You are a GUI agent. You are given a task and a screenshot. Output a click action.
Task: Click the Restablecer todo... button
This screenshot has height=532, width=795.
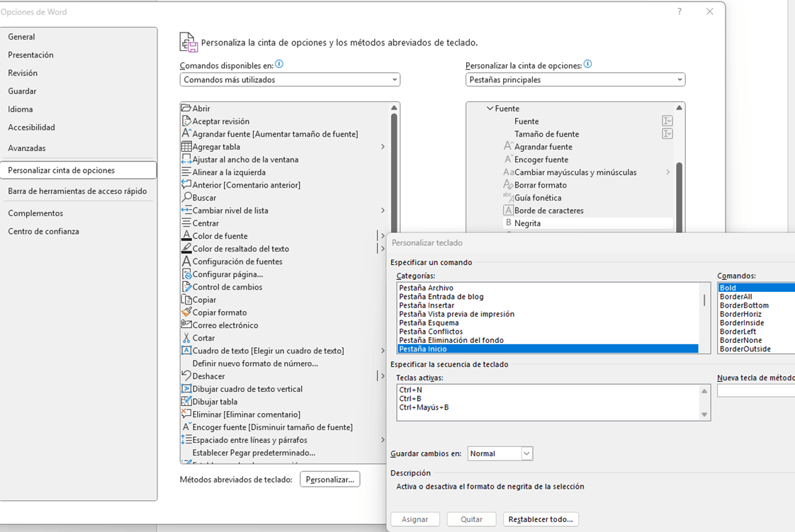[541, 519]
